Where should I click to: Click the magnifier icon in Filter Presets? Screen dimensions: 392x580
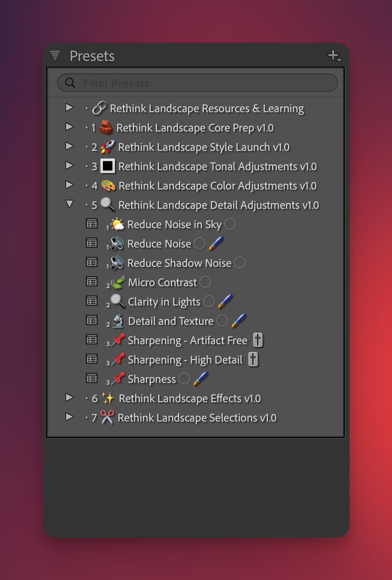(70, 83)
